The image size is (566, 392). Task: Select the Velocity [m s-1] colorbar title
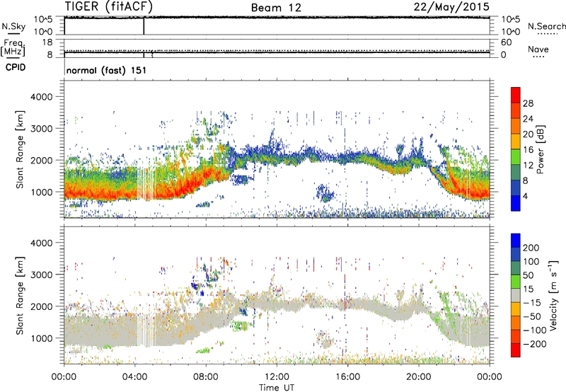[x=553, y=295]
